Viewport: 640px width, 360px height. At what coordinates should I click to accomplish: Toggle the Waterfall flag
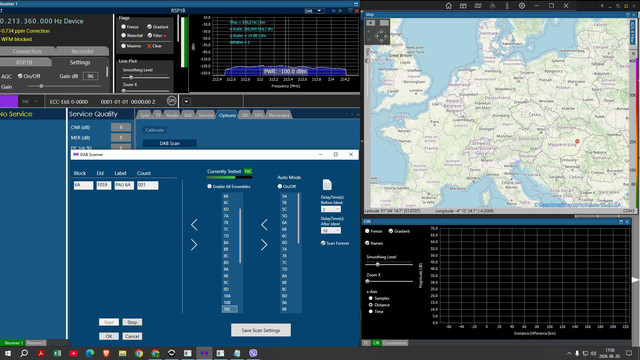(x=123, y=36)
